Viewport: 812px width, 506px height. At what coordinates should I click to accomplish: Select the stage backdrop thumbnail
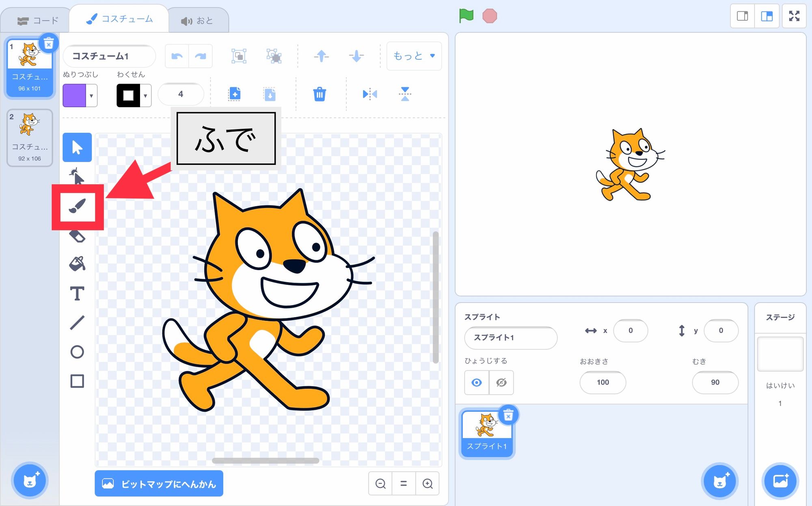[x=780, y=354]
